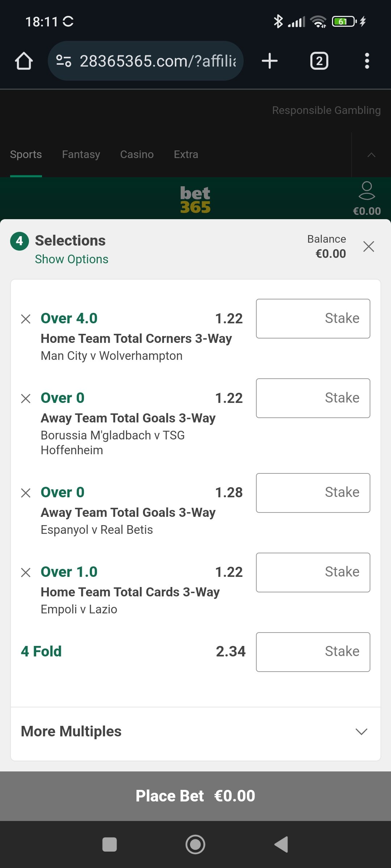Remove the Man City v Wolverhampton selection

(x=26, y=319)
